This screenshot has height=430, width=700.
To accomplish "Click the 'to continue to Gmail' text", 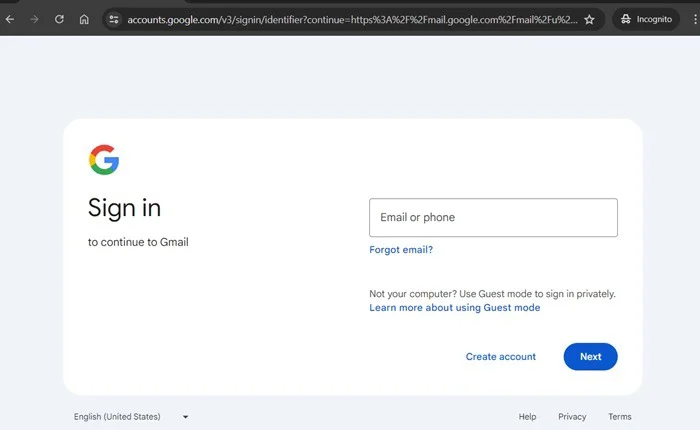I will click(138, 242).
